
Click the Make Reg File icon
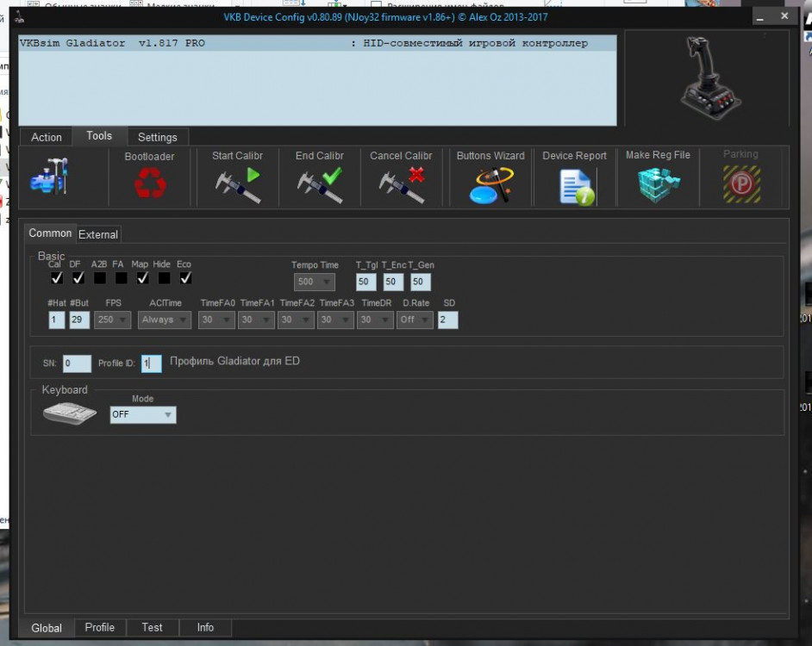pyautogui.click(x=658, y=184)
